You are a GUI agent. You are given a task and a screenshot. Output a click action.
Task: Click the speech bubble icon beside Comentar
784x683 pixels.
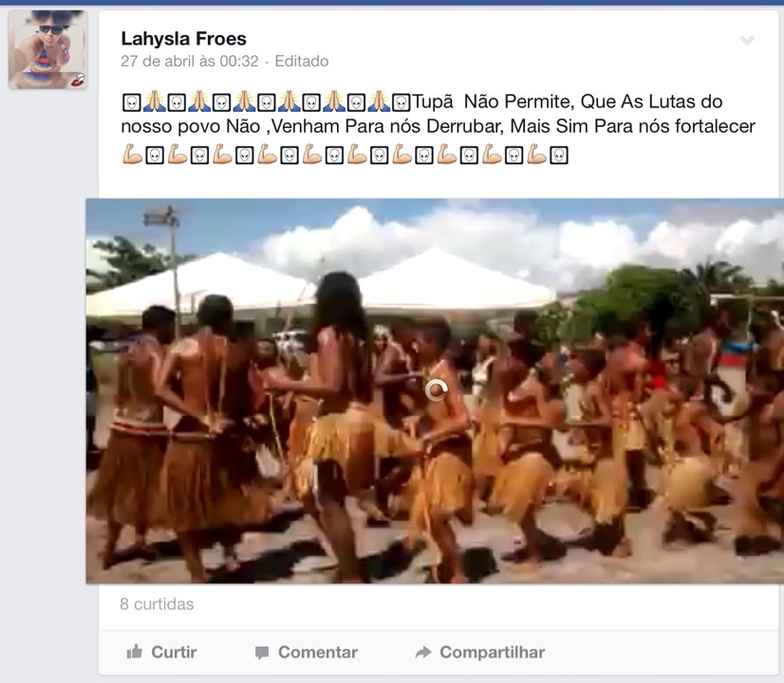pos(262,653)
